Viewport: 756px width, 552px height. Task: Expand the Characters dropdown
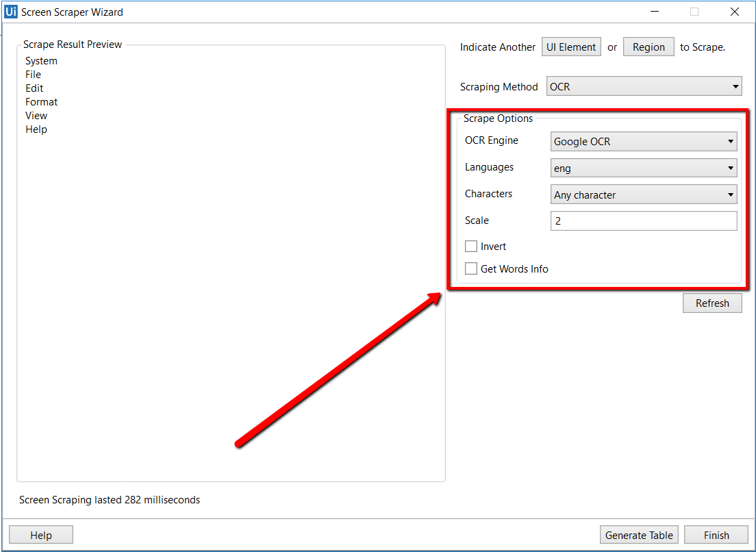pos(642,194)
